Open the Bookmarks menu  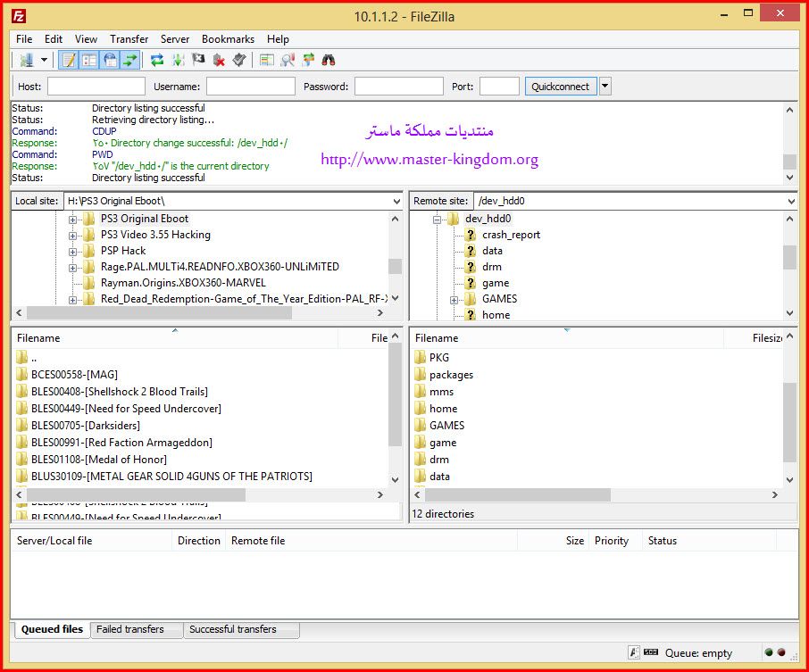[228, 39]
